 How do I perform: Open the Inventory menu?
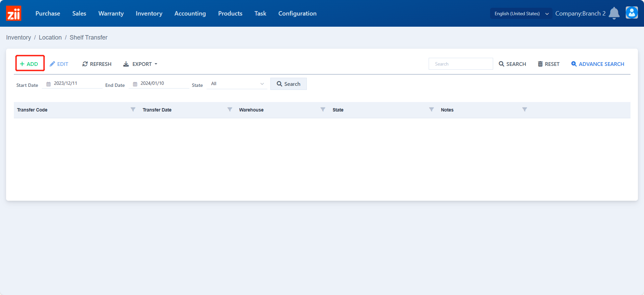coord(149,14)
